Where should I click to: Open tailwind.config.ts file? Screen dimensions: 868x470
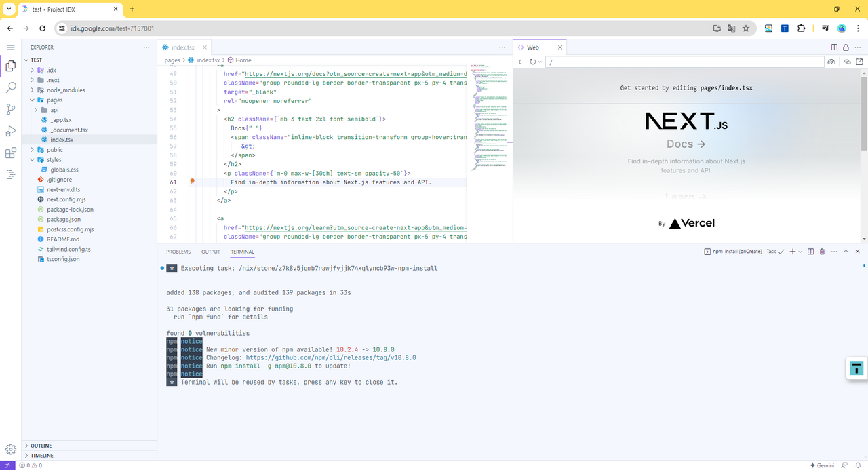[68, 249]
